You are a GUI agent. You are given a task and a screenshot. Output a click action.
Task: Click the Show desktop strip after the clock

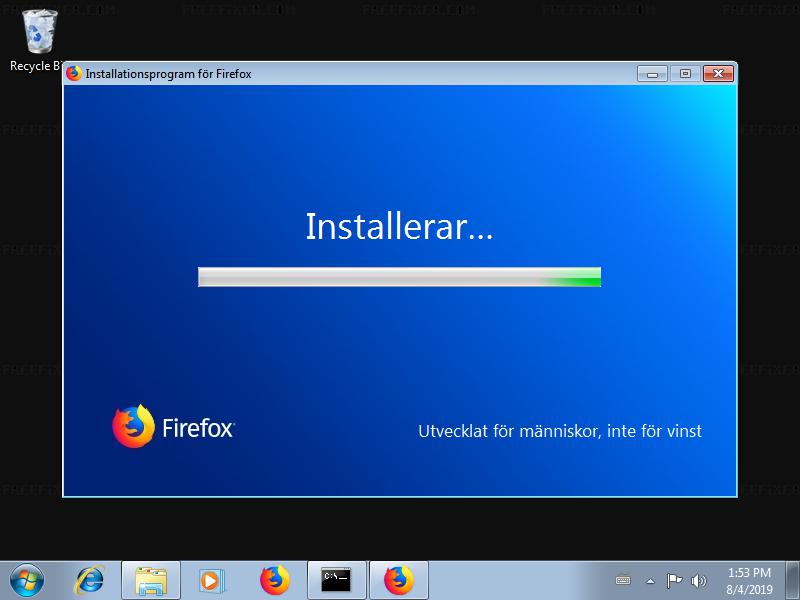[793, 580]
